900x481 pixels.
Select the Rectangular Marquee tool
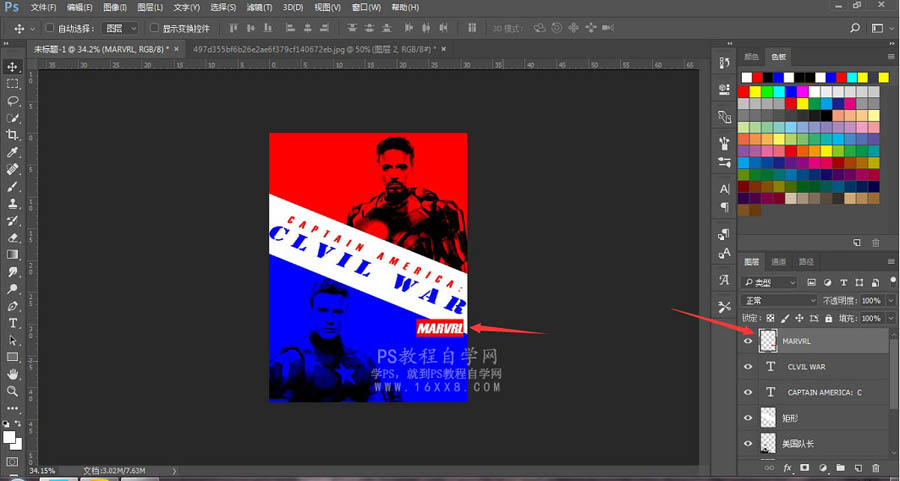pos(12,84)
